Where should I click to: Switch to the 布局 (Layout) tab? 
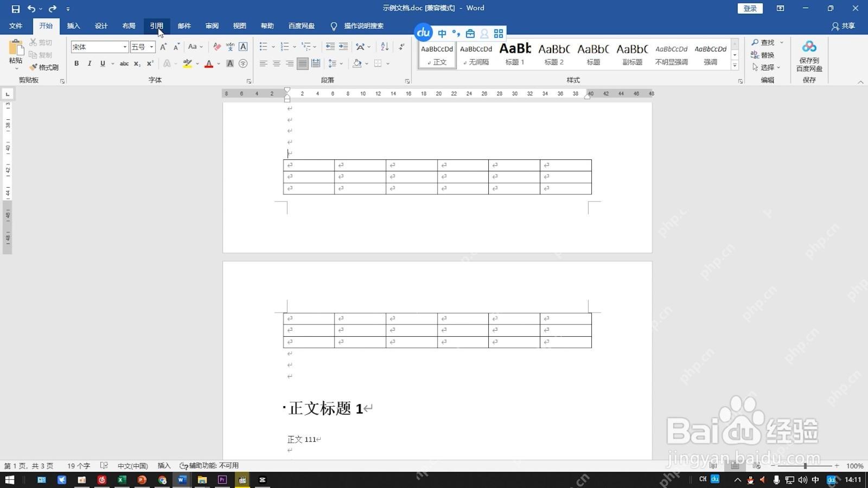coord(129,26)
